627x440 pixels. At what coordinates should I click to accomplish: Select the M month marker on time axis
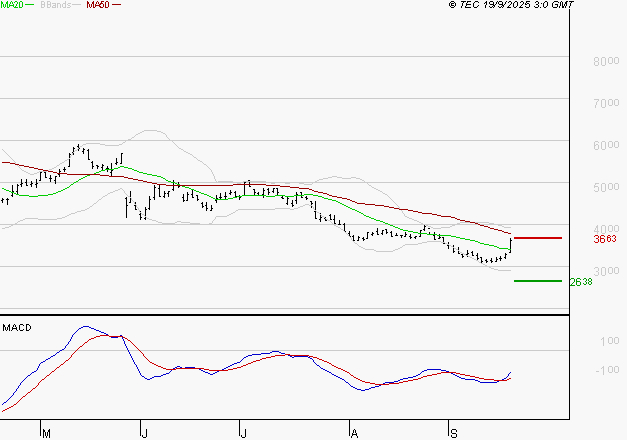[x=46, y=433]
